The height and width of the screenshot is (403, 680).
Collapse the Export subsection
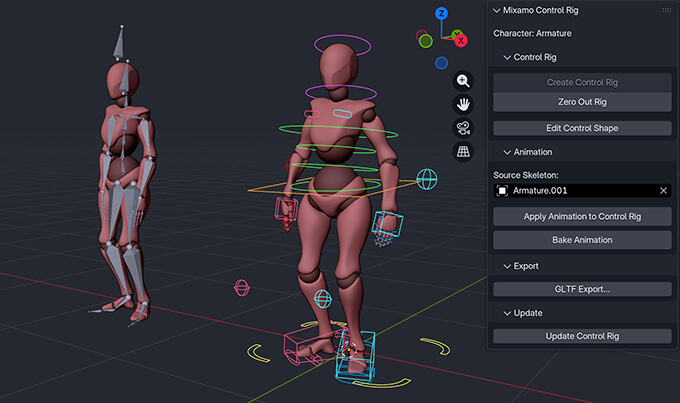coord(507,266)
